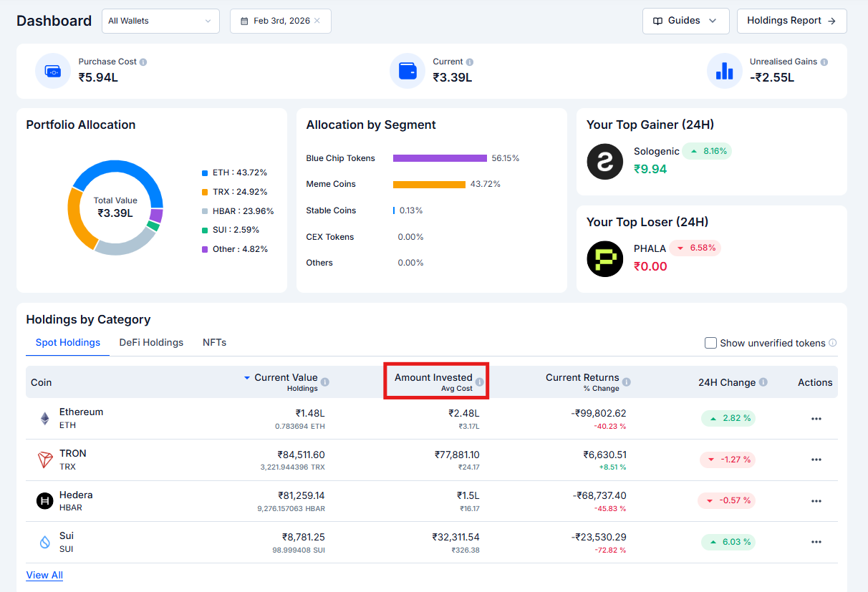Screen dimensions: 868x592
Task: Click info icon next to Purchase Cost
Action: [x=143, y=62]
